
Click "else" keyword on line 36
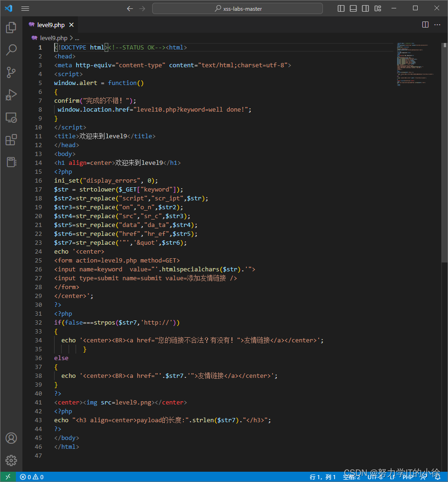[61, 358]
